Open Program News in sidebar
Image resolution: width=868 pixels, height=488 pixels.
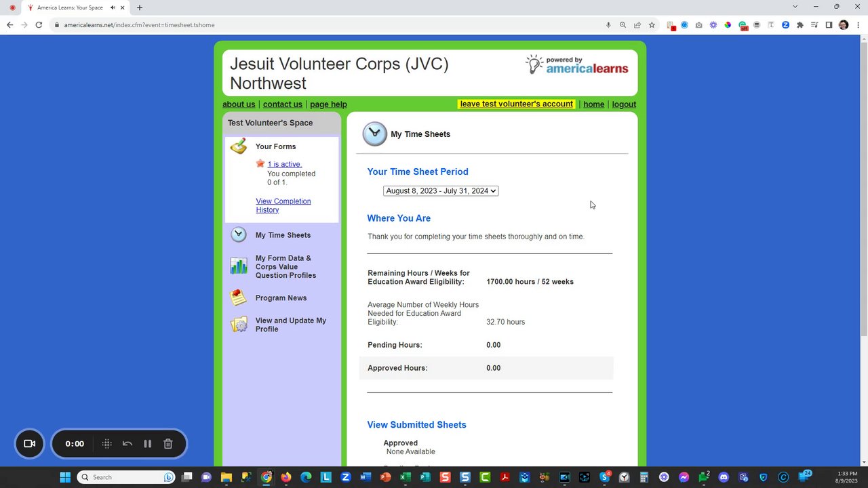(281, 298)
